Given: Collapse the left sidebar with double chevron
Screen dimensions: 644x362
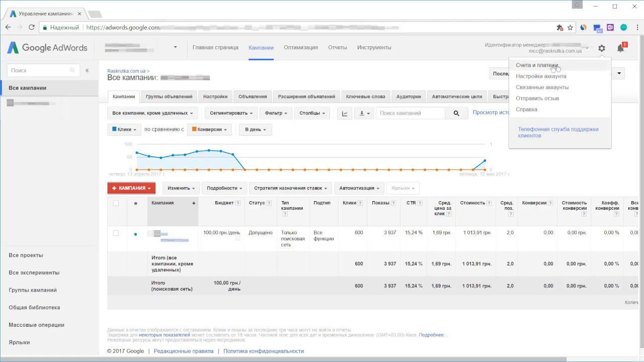Looking at the screenshot, I should point(87,71).
